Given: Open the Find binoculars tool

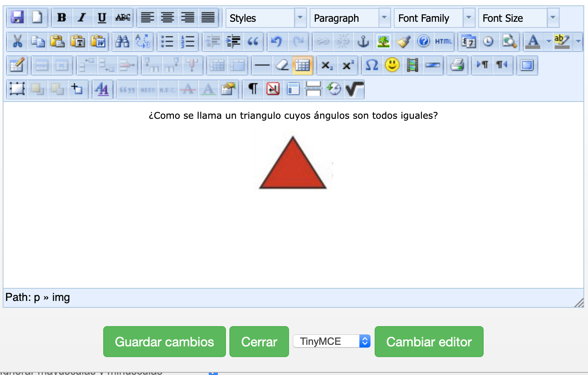Looking at the screenshot, I should (x=122, y=42).
